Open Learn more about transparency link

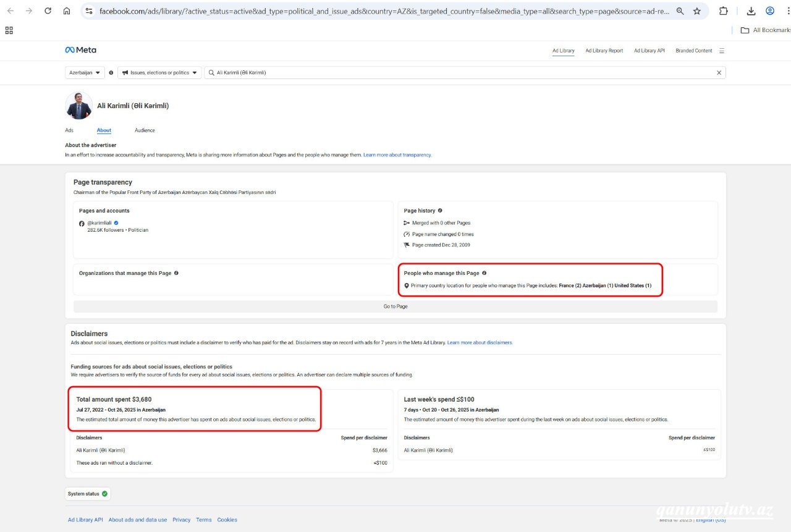tap(397, 155)
